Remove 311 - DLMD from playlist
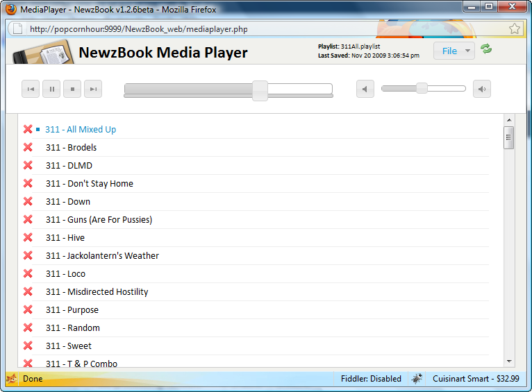 tap(28, 165)
